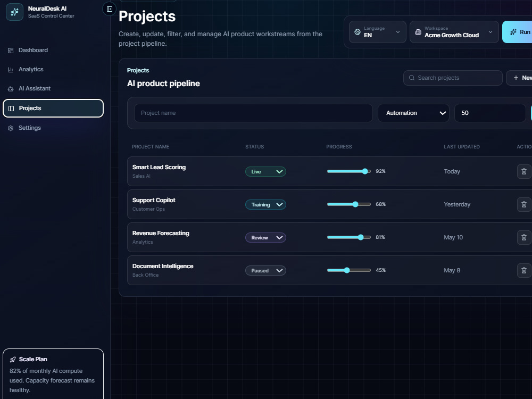Adjust Document Intelligence progress slider at 45%
Image resolution: width=532 pixels, height=399 pixels.
click(x=349, y=270)
